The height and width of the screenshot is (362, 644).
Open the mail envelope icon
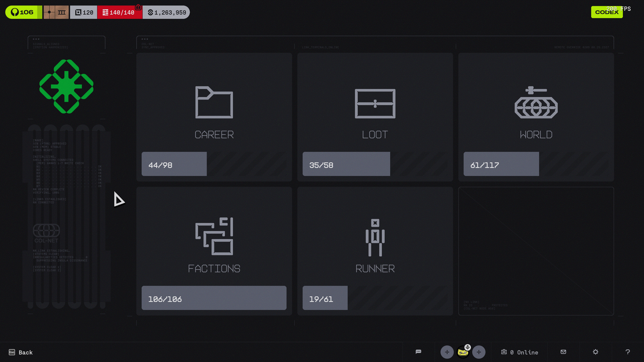[x=563, y=352]
